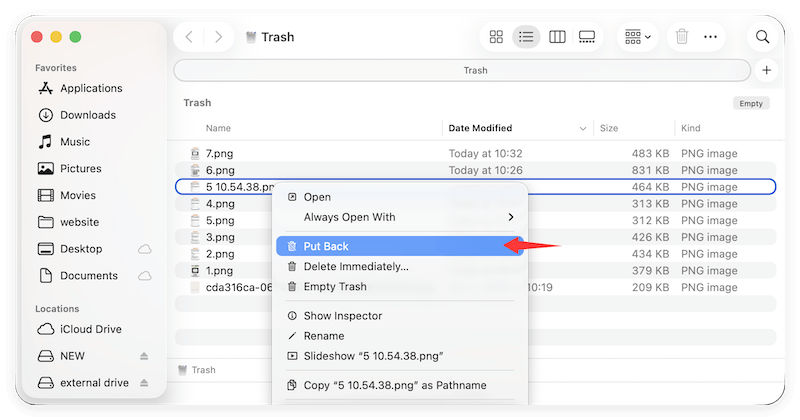Click Today at 10:26 date cell
800x420 pixels.
(x=485, y=170)
